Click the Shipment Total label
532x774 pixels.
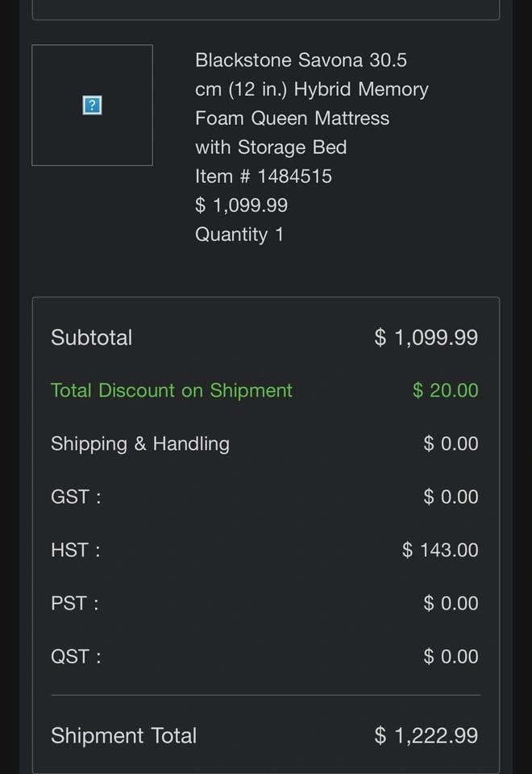[123, 735]
